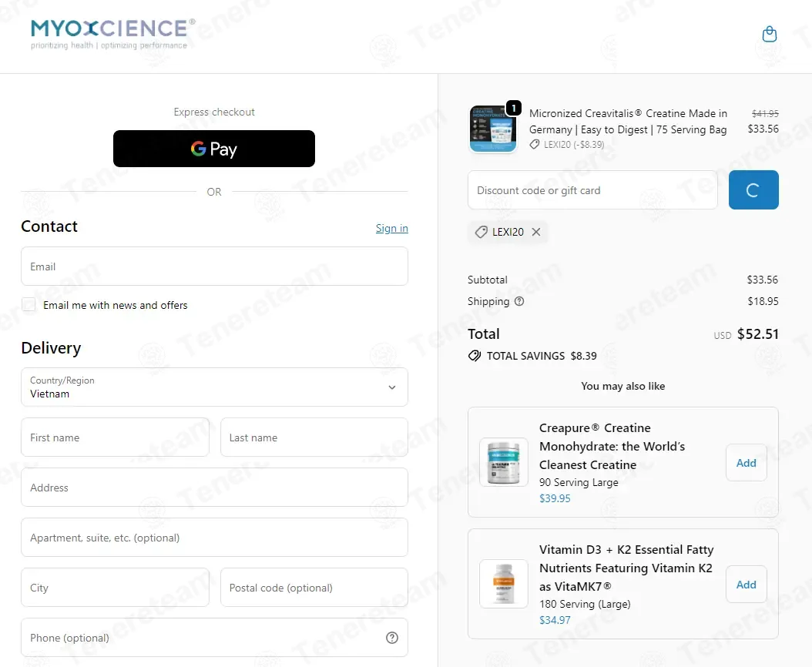Image resolution: width=812 pixels, height=667 pixels.
Task: Click the Postal code field
Action: point(314,587)
